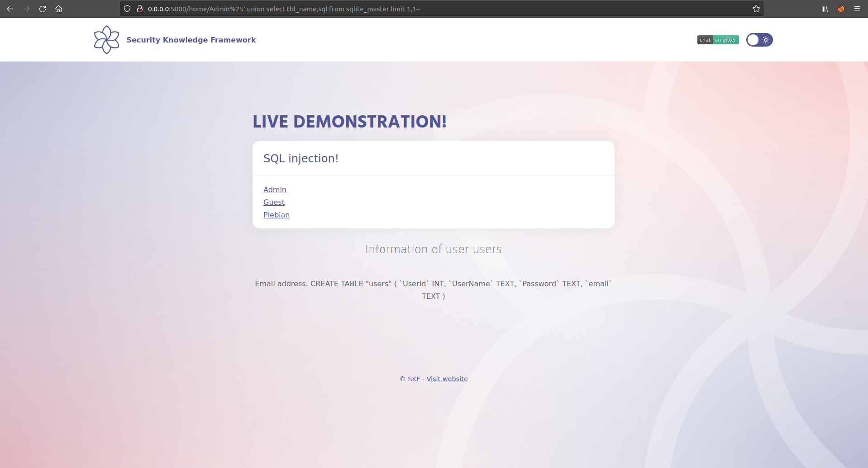Click the 'SQL injection!' card title
868x468 pixels.
click(301, 159)
